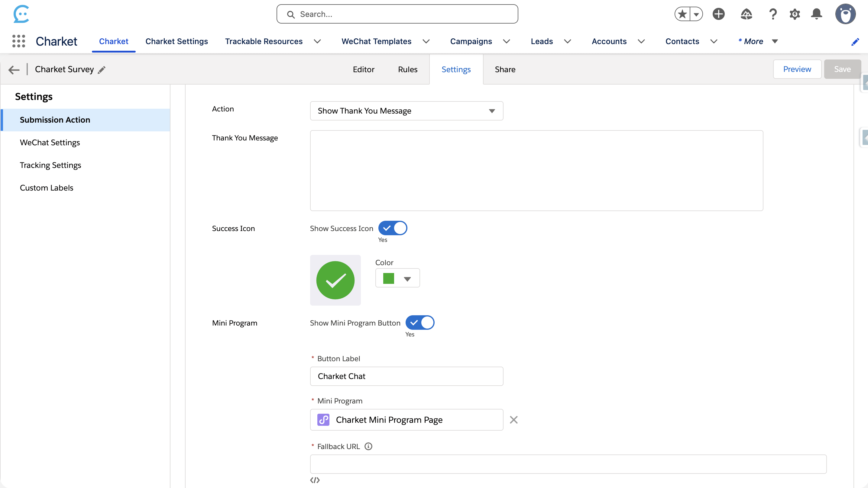This screenshot has height=488, width=868.
Task: Click the Charket logo icon
Action: 21,14
